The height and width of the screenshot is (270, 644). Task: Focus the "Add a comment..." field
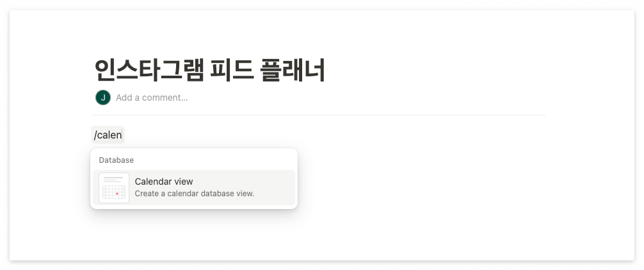pos(152,97)
